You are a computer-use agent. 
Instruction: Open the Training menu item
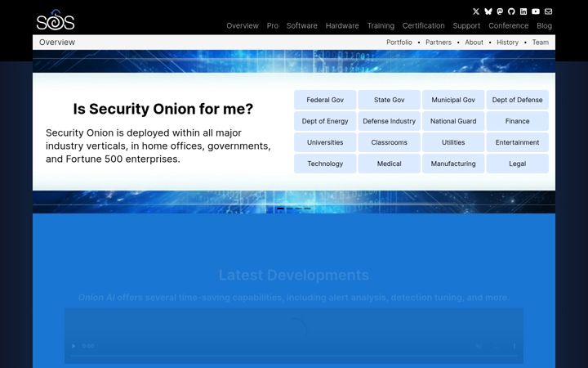click(x=381, y=25)
